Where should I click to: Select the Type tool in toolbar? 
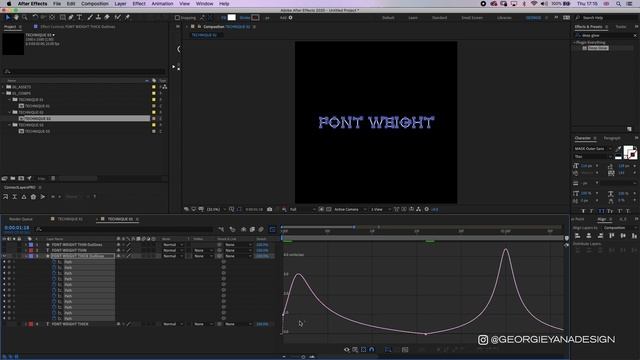coord(79,18)
